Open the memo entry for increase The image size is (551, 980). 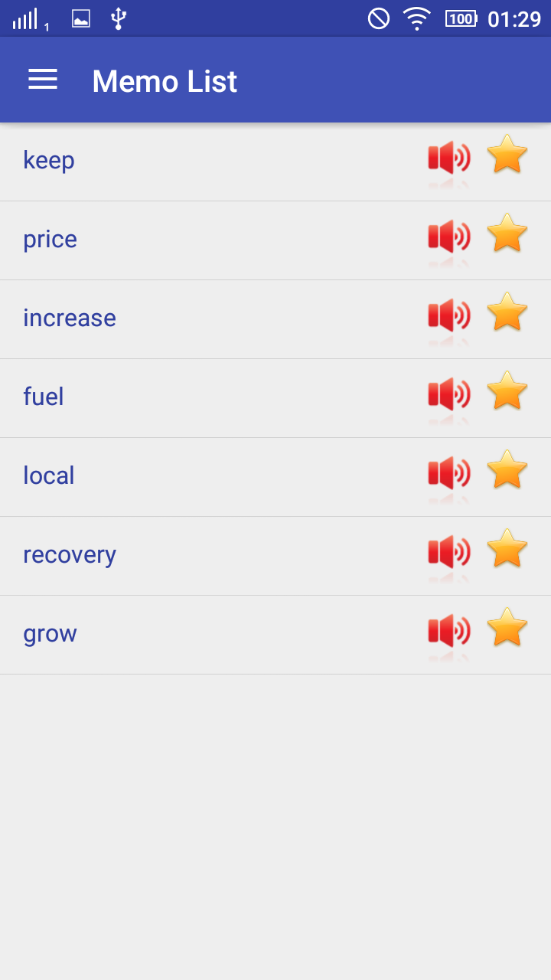tap(275, 319)
